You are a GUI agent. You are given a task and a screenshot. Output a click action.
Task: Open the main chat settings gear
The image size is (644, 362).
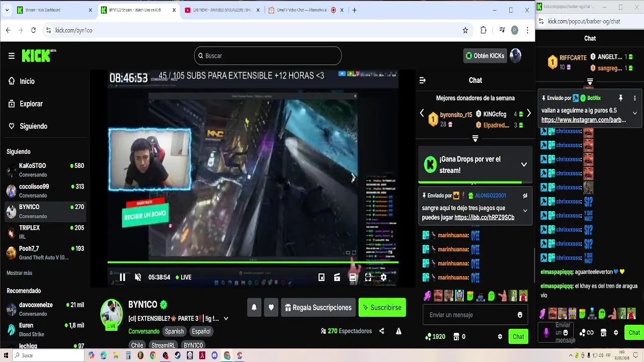[500, 337]
